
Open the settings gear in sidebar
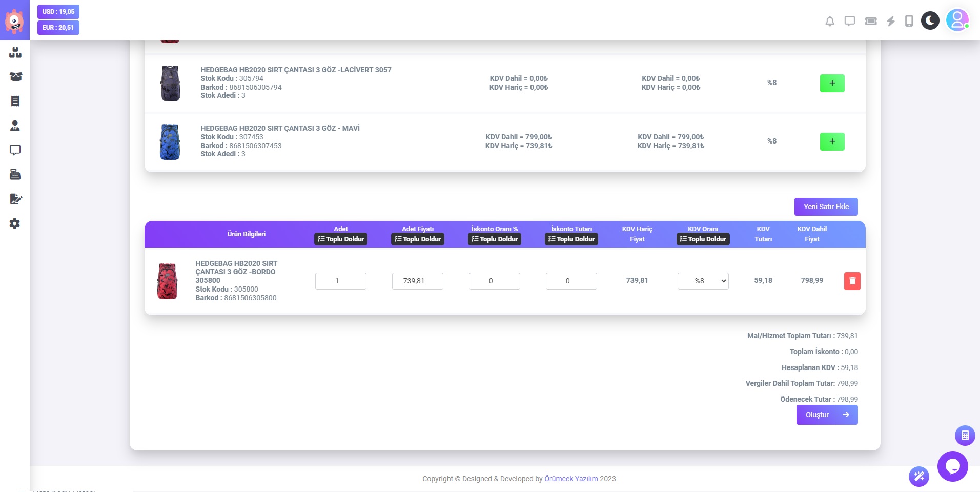(x=15, y=223)
